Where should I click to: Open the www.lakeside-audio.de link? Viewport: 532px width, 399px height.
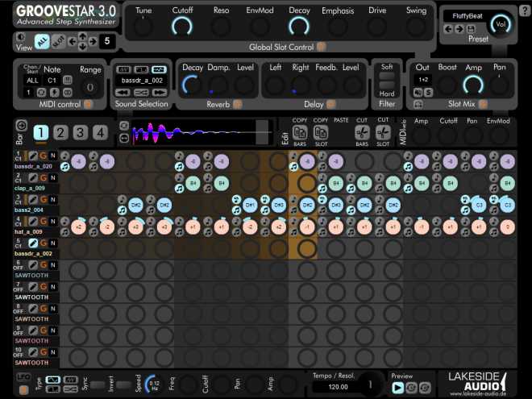pos(478,393)
